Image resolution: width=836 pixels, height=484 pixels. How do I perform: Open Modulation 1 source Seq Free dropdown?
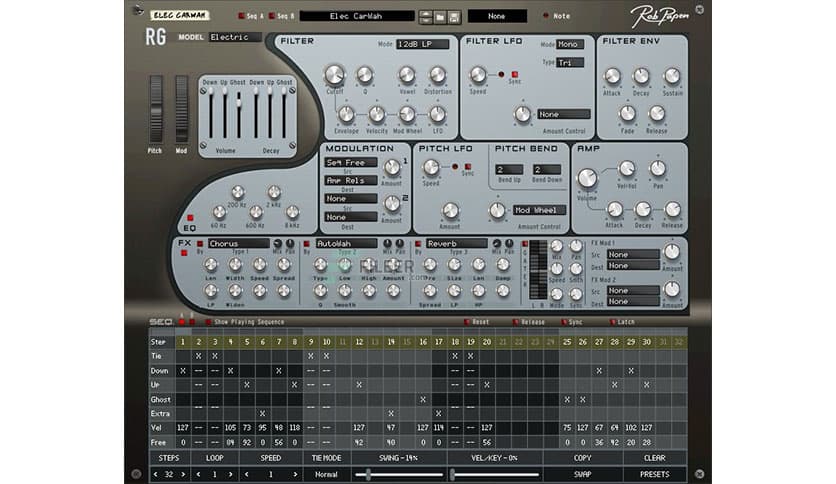tap(351, 162)
